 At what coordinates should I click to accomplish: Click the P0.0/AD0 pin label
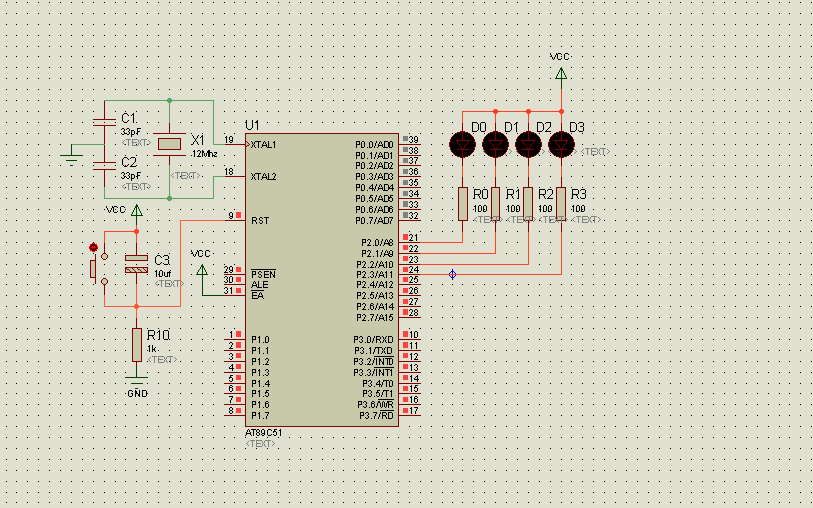coord(374,145)
